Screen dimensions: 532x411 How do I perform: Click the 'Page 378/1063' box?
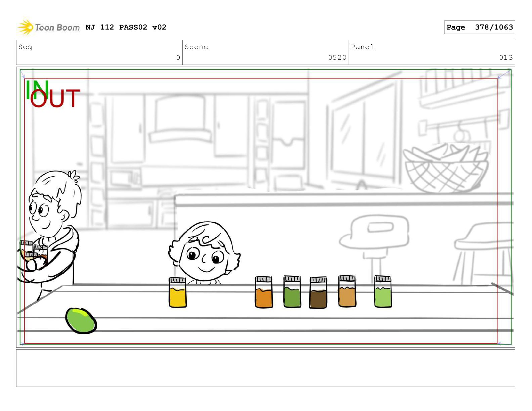click(479, 27)
